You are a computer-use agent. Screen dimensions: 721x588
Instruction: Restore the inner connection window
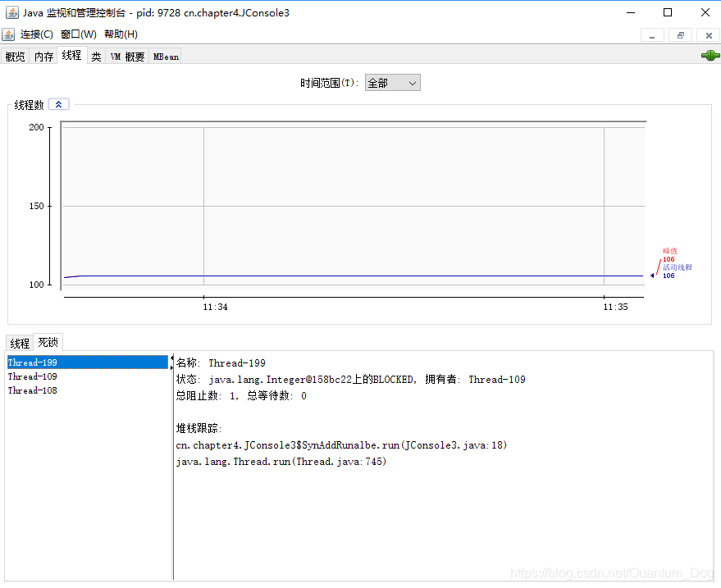(x=681, y=35)
